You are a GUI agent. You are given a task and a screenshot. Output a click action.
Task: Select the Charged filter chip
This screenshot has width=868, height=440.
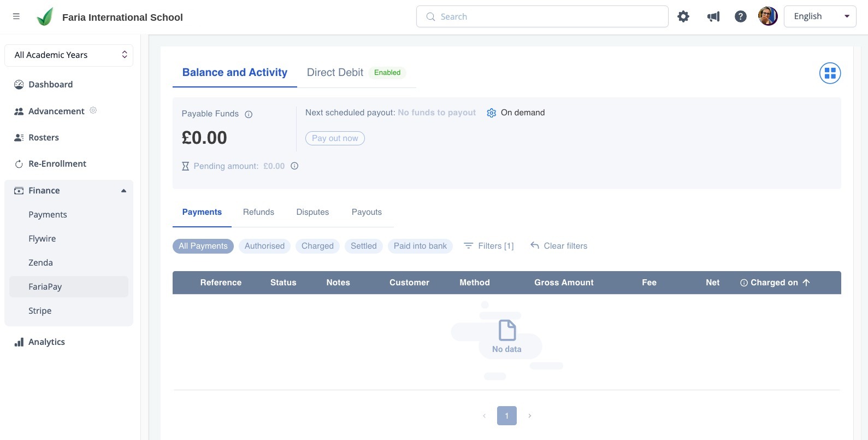[x=317, y=246]
